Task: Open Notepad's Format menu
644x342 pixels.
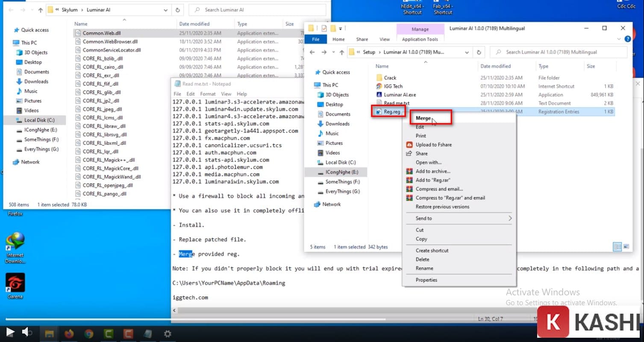Action: [208, 94]
